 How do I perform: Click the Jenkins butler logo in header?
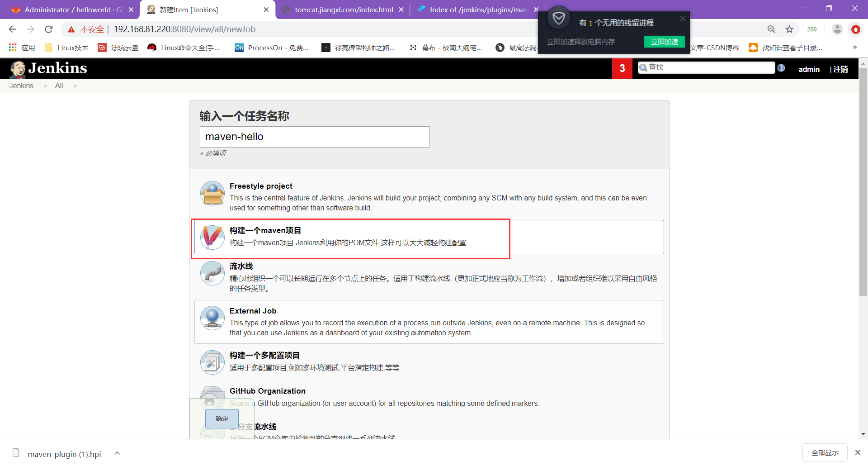17,68
